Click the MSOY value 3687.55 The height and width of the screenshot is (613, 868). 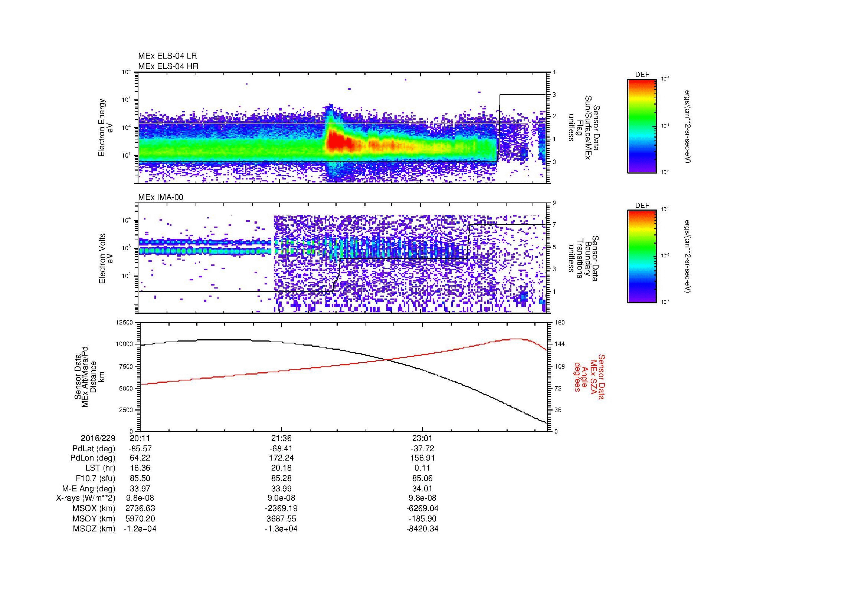click(x=281, y=519)
